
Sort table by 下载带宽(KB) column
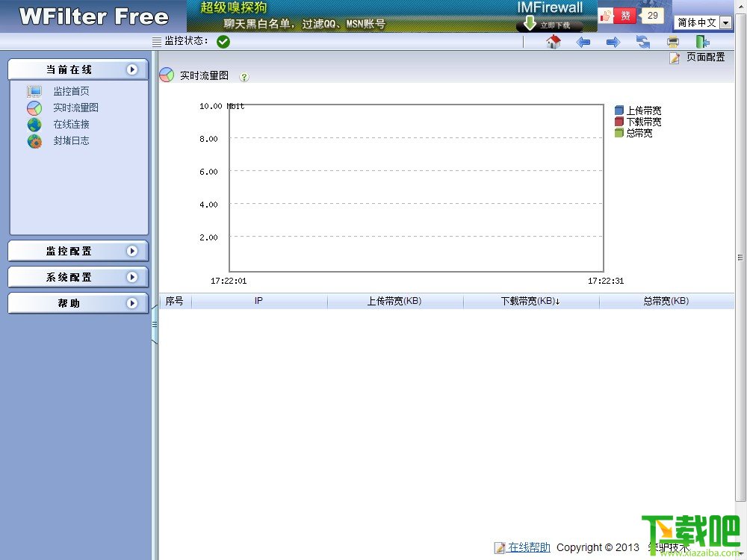click(x=530, y=301)
